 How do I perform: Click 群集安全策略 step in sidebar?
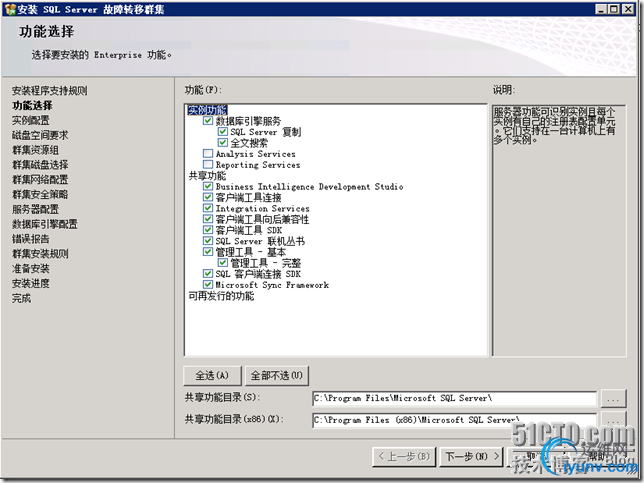40,194
